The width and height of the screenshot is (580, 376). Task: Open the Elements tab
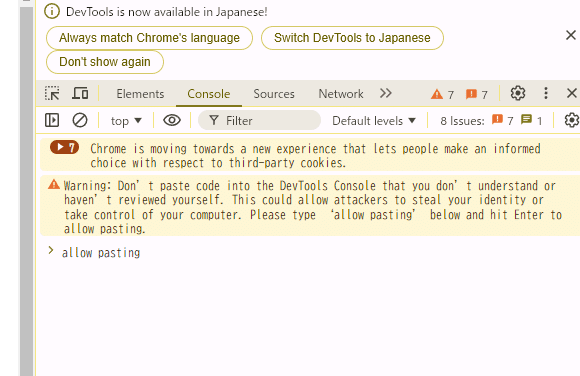point(140,94)
